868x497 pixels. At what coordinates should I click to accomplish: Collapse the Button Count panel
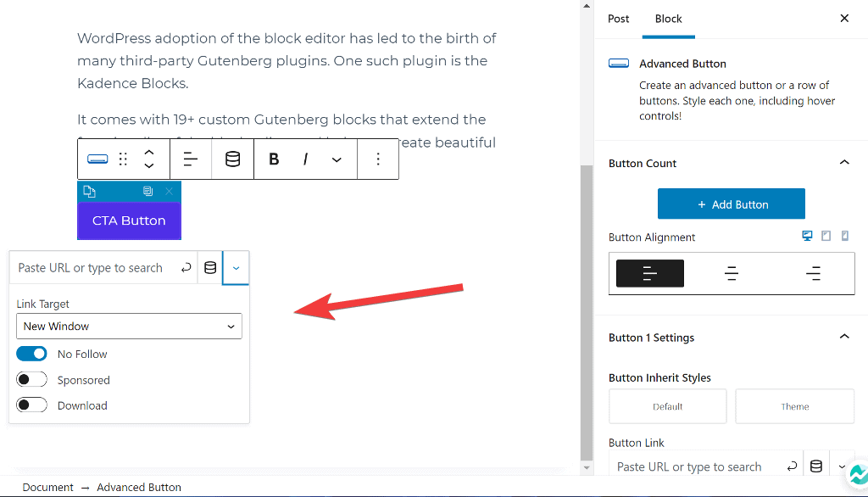[x=843, y=163]
